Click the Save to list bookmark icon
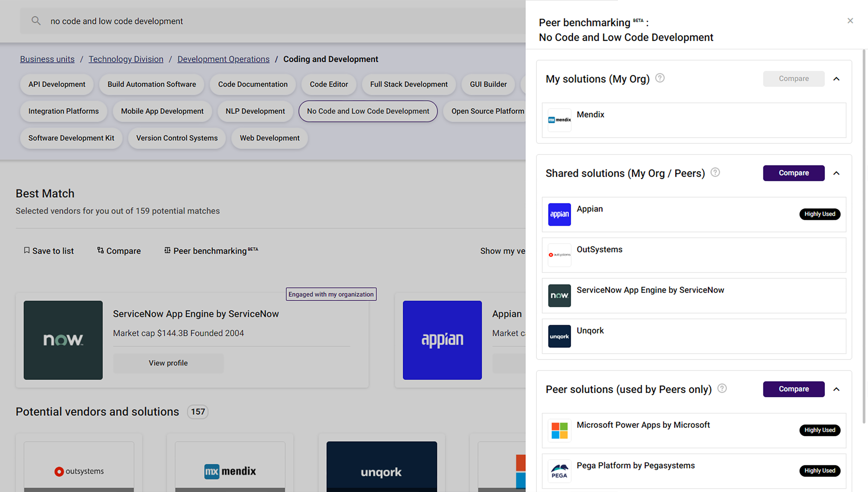The width and height of the screenshot is (868, 492). 27,250
